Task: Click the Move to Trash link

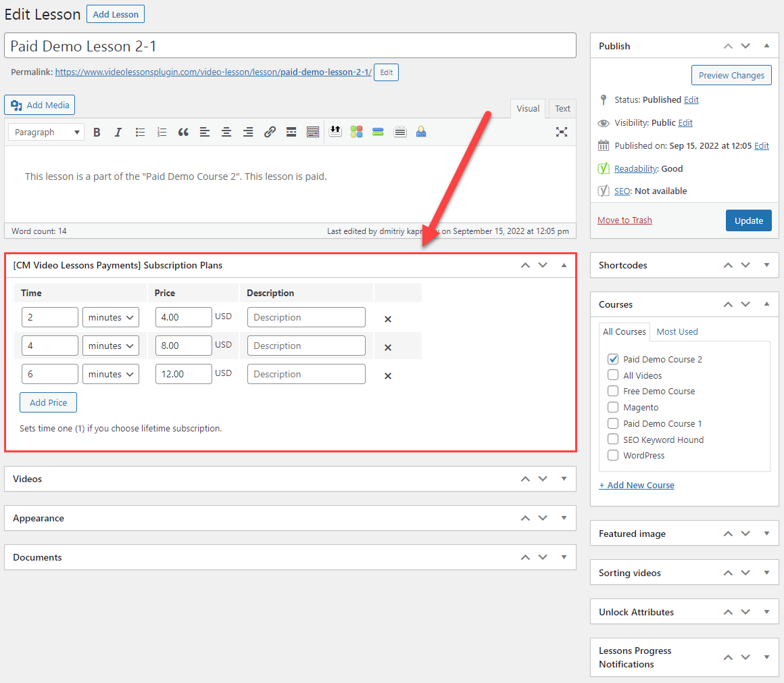Action: (x=624, y=220)
